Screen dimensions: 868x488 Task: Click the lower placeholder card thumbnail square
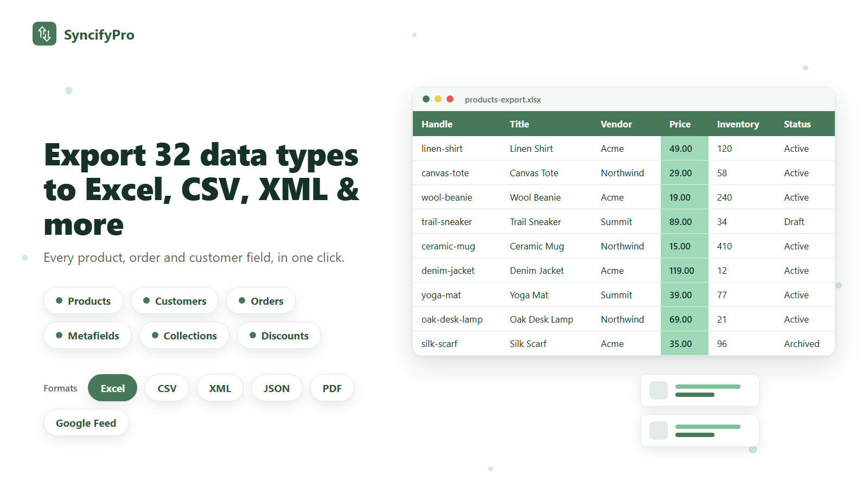tap(659, 431)
